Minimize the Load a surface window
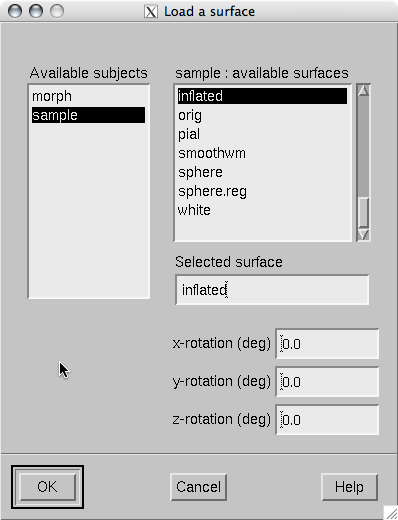This screenshot has width=398, height=520. coord(36,11)
